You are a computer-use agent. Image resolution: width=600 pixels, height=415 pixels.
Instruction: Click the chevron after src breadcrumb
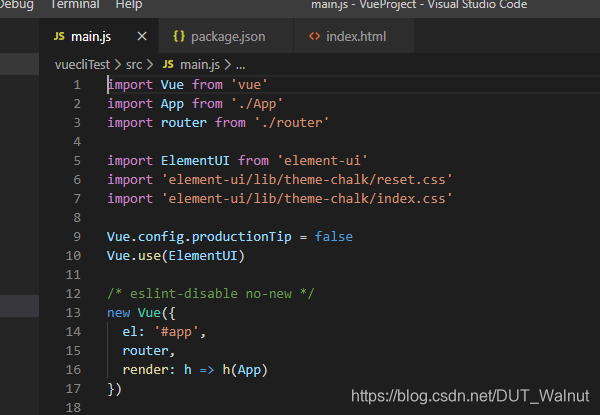150,65
